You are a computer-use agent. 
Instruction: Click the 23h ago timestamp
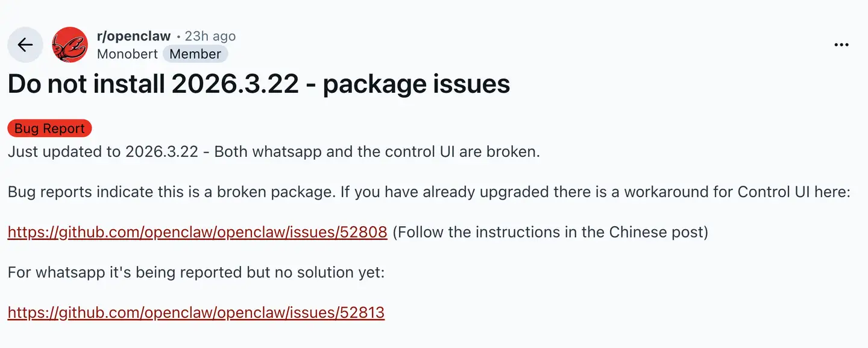[x=210, y=36]
